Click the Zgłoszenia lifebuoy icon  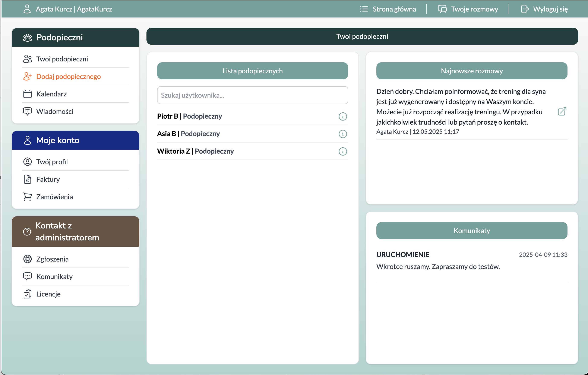pos(27,259)
